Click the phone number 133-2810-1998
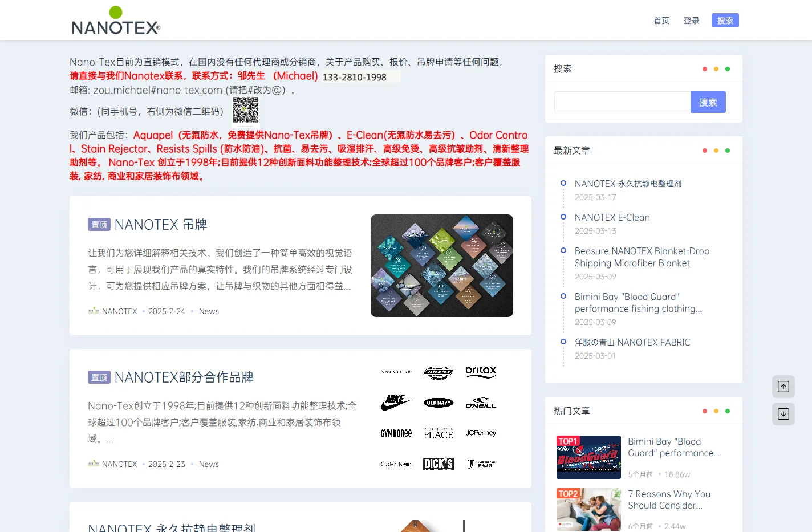 click(355, 77)
